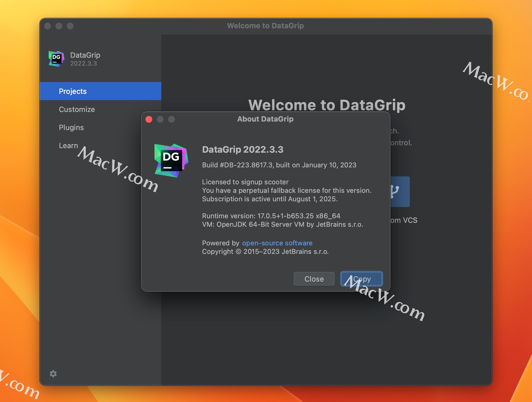The width and height of the screenshot is (532, 402).
Task: Click the Build #DB-223.8617.3 line
Action: tap(279, 165)
